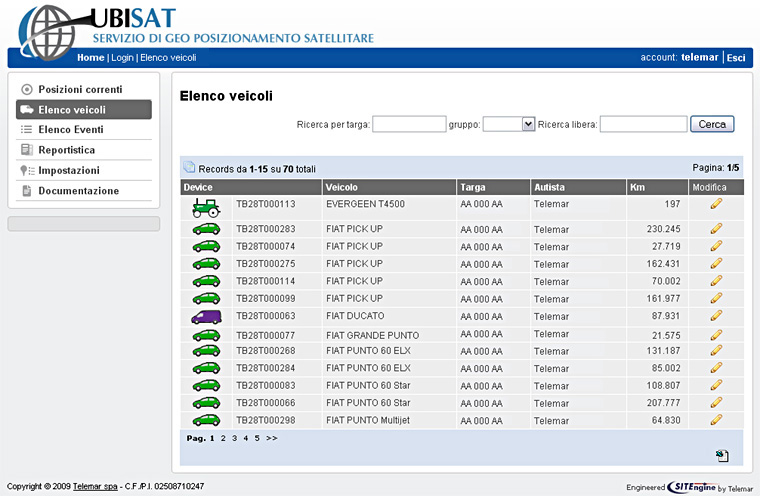Modify TB28T000099 using the pencil icon
The width and height of the screenshot is (760, 496).
pyautogui.click(x=716, y=298)
